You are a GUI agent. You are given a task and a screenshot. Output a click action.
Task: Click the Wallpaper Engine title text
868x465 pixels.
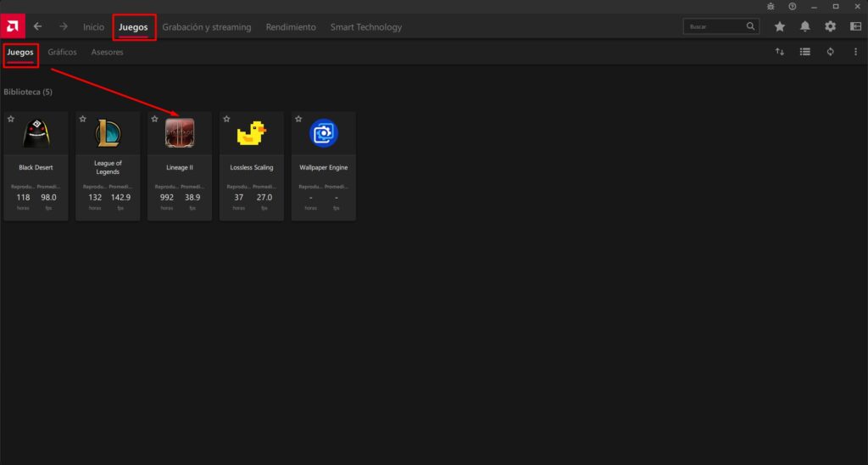click(x=324, y=167)
